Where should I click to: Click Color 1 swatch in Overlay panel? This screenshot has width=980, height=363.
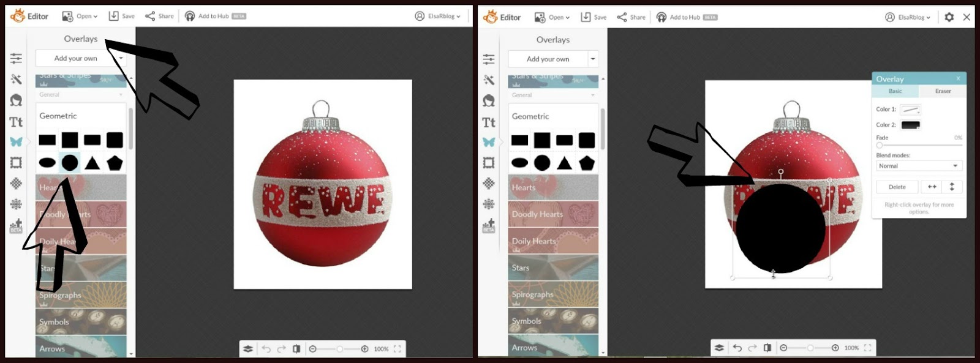coord(910,110)
